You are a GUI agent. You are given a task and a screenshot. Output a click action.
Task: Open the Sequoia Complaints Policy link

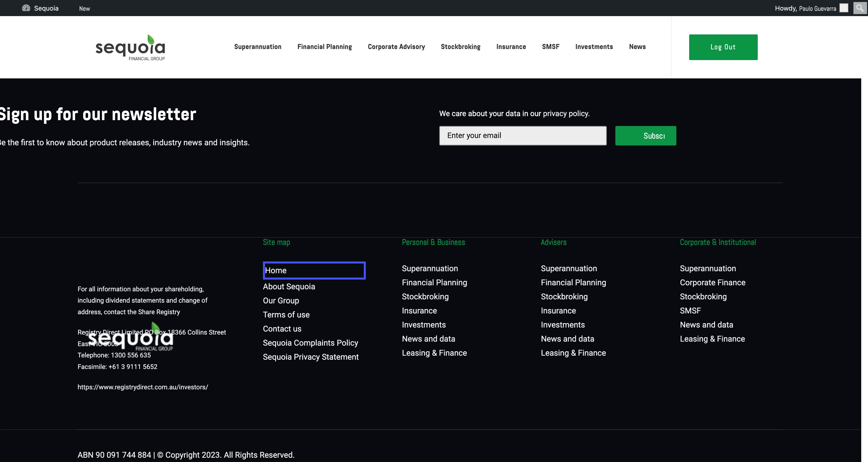click(310, 343)
